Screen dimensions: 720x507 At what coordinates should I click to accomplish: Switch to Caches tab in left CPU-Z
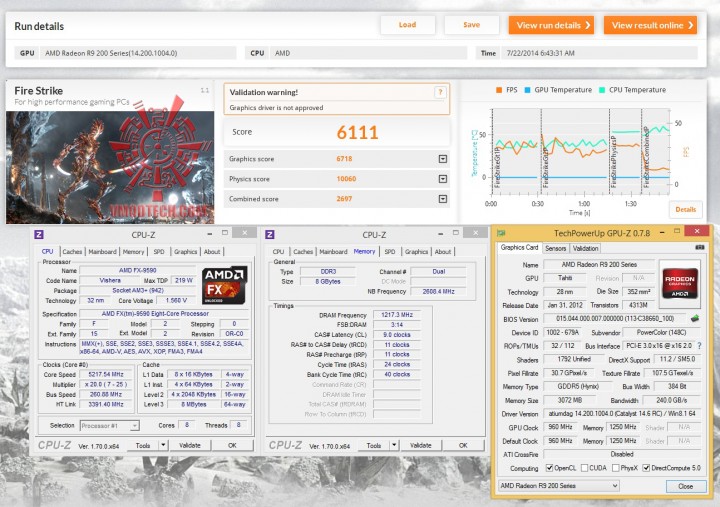point(72,252)
